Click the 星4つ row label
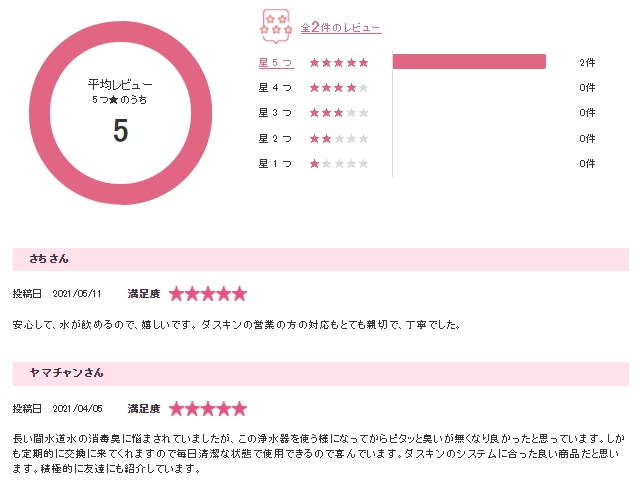Viewport: 640px width, 494px height. [275, 87]
